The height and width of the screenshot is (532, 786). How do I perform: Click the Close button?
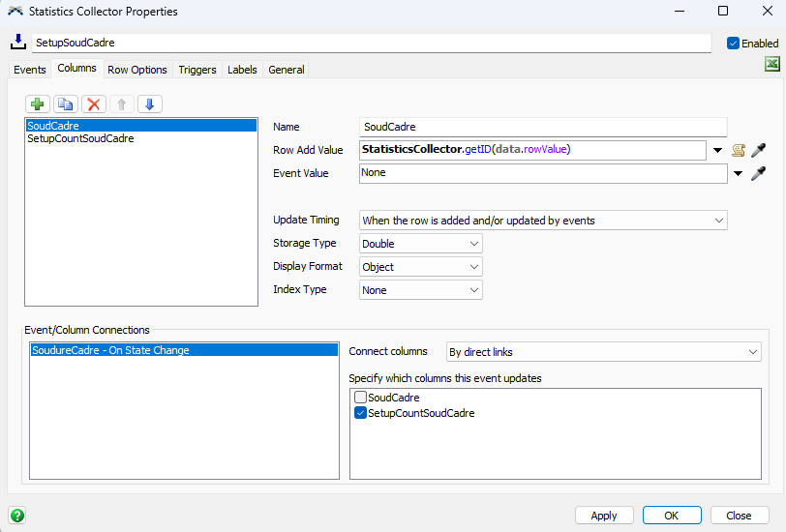[739, 516]
